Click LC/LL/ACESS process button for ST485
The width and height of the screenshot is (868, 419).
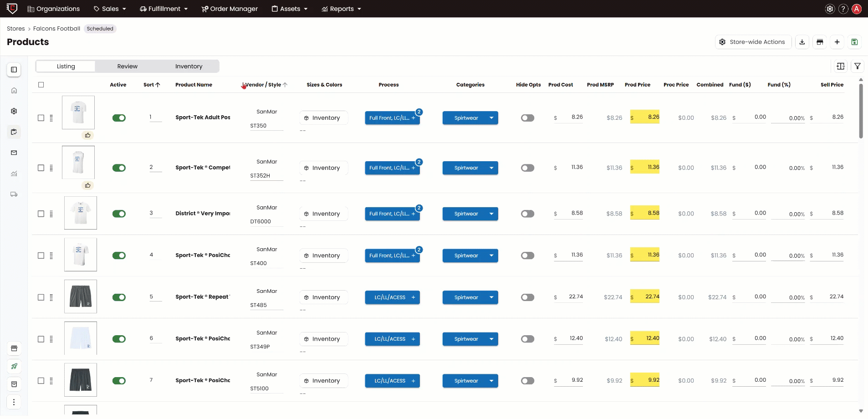(x=392, y=297)
